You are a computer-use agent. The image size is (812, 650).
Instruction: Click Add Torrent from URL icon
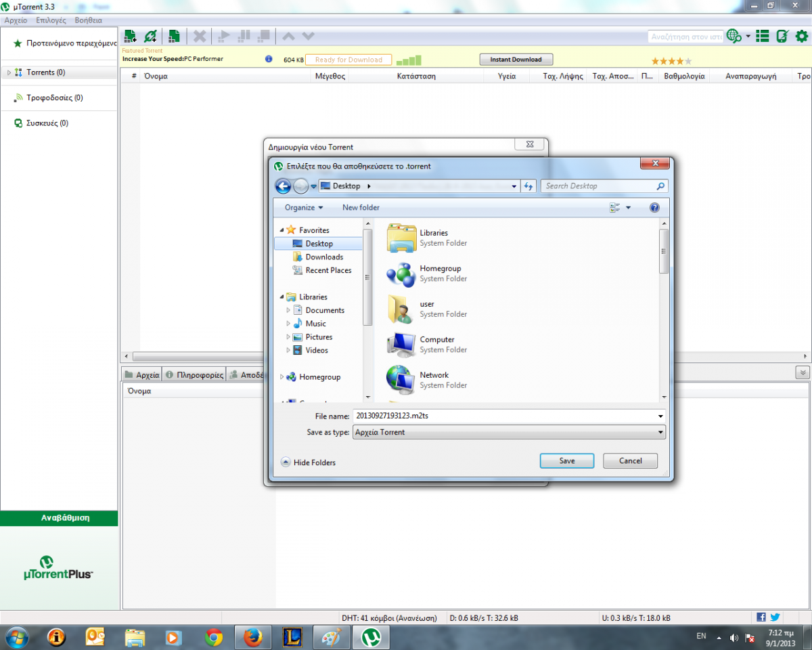coord(150,36)
